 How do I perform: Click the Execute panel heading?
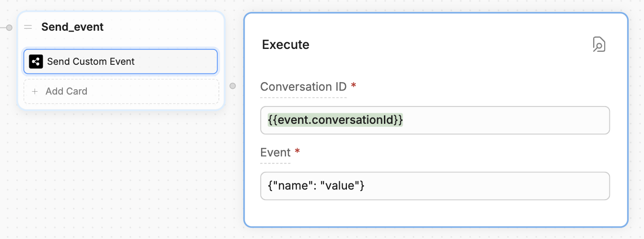[286, 45]
